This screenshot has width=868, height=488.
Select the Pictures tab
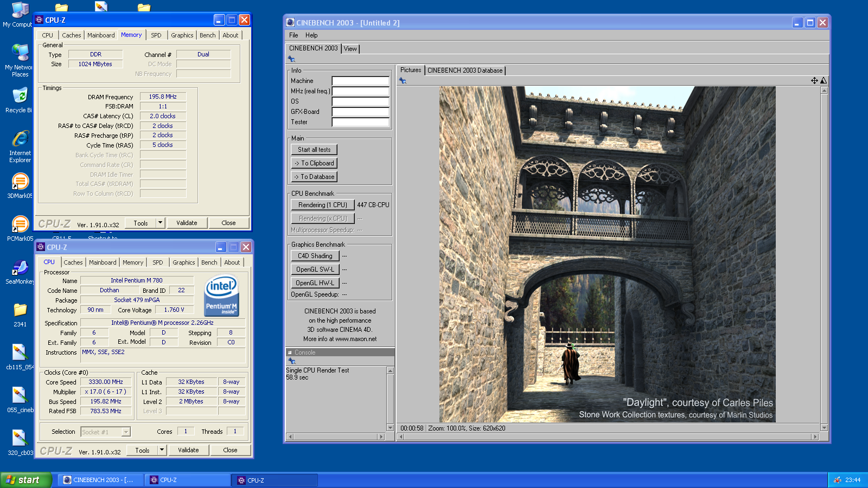click(x=411, y=70)
